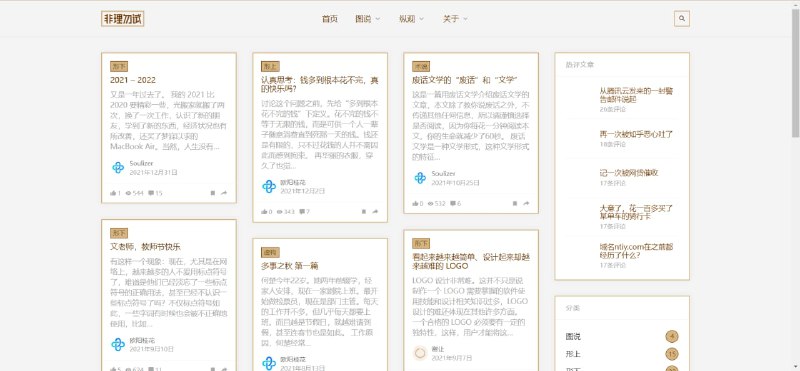This screenshot has height=371, width=800.
Task: Click 虚构 tag on 多事之秋 card
Action: pyautogui.click(x=270, y=252)
